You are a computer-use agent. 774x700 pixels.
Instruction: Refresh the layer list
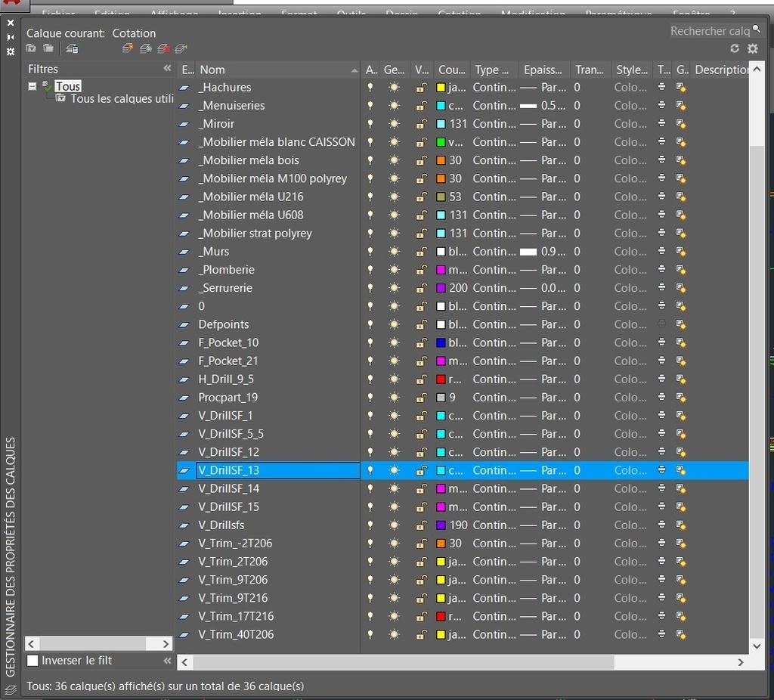point(735,48)
